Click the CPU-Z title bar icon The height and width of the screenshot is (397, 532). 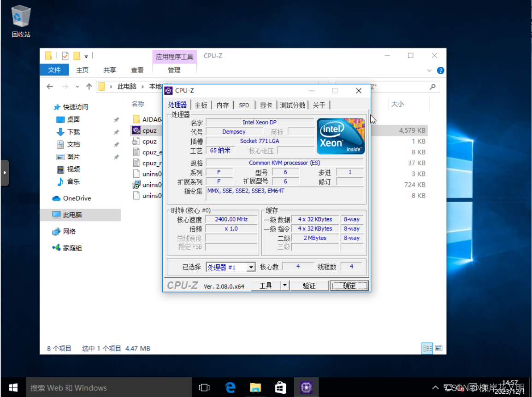tap(169, 91)
